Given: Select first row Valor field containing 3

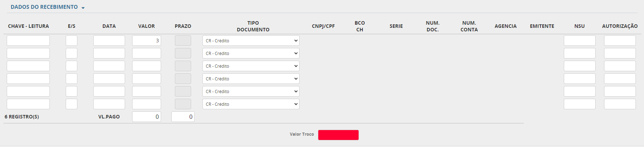Looking at the screenshot, I should point(146,41).
